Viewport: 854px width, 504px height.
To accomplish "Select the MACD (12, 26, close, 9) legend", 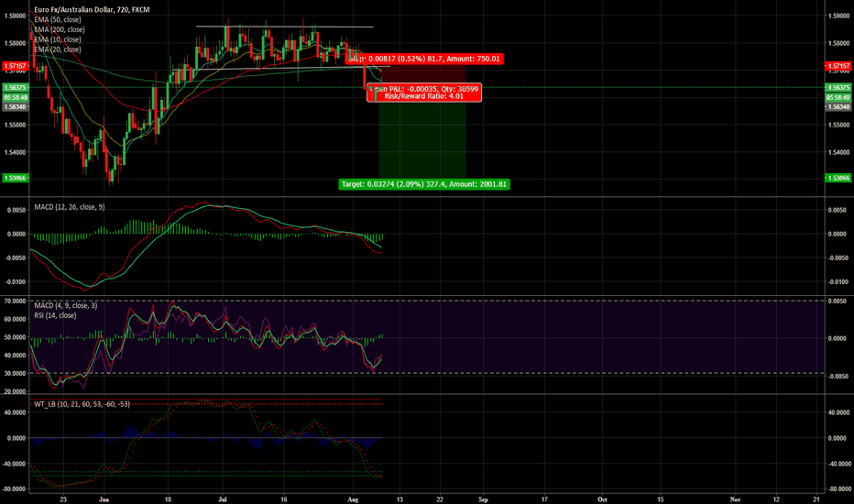I will click(70, 207).
